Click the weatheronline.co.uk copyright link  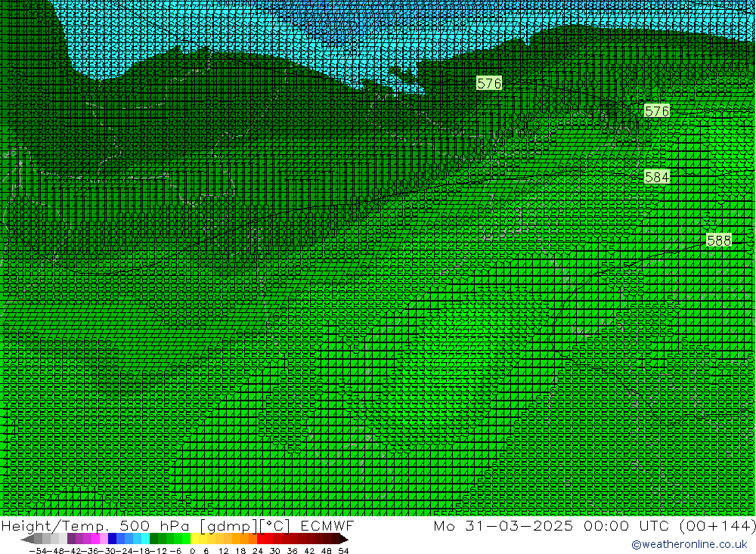tap(689, 544)
